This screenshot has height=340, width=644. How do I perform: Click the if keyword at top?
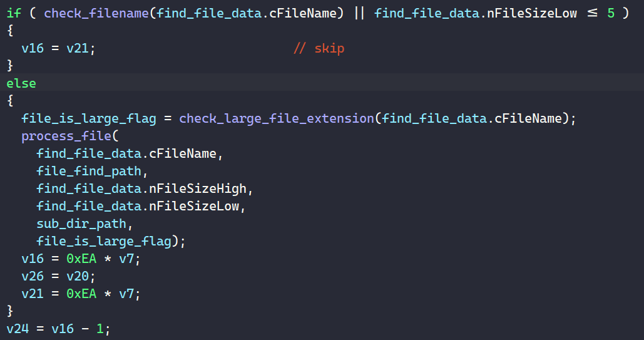(x=14, y=13)
